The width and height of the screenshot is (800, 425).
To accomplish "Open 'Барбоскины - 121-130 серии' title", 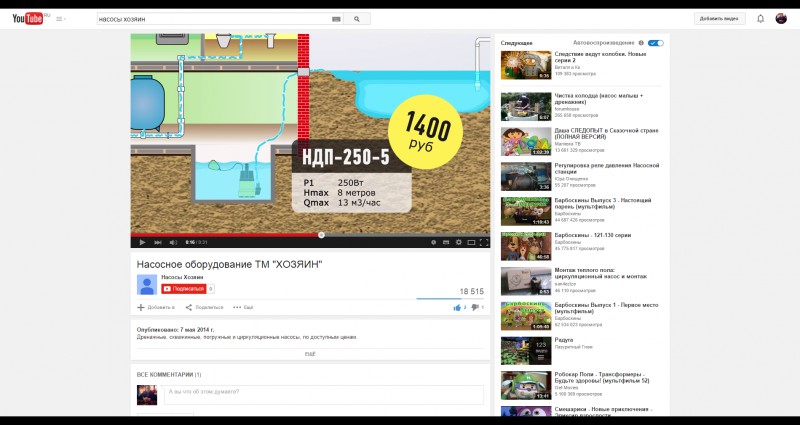I will click(593, 235).
